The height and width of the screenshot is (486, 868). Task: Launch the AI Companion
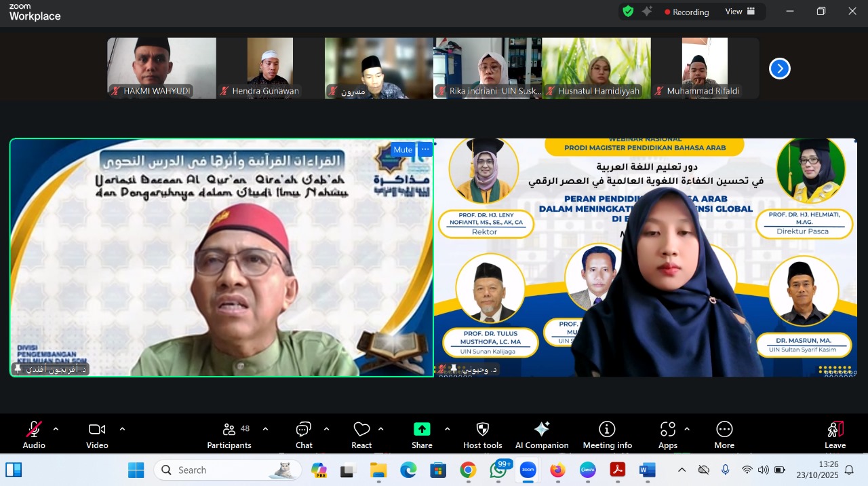pos(541,434)
